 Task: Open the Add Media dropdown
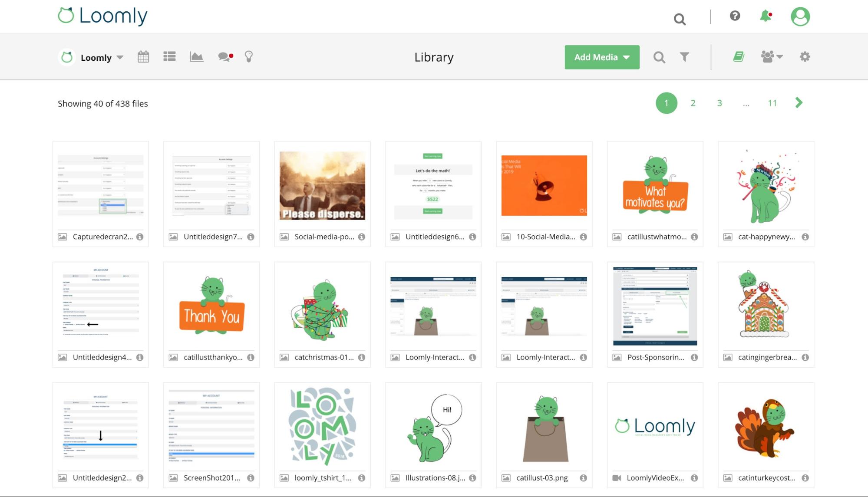(602, 57)
